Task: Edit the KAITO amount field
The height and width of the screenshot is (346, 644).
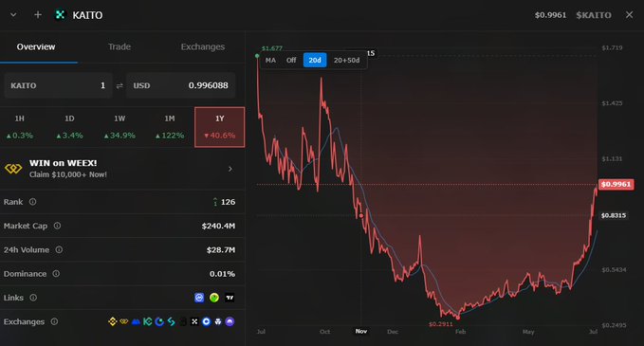Action: point(58,85)
